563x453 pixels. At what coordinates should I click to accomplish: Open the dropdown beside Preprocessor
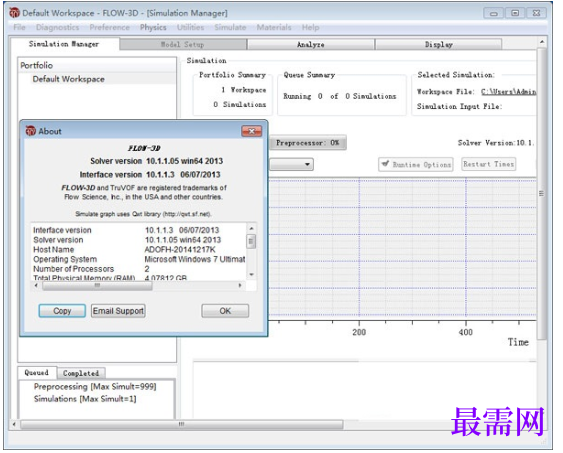pos(291,164)
